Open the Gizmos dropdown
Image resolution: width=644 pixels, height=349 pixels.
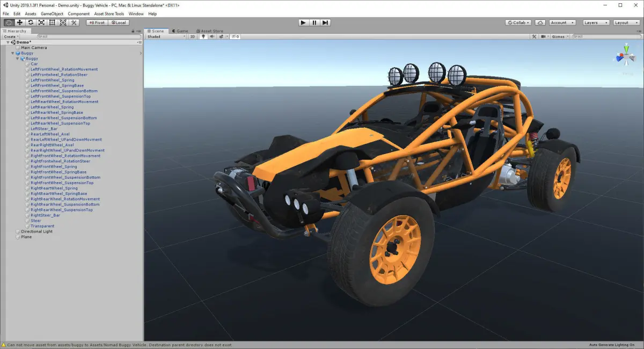coord(560,37)
